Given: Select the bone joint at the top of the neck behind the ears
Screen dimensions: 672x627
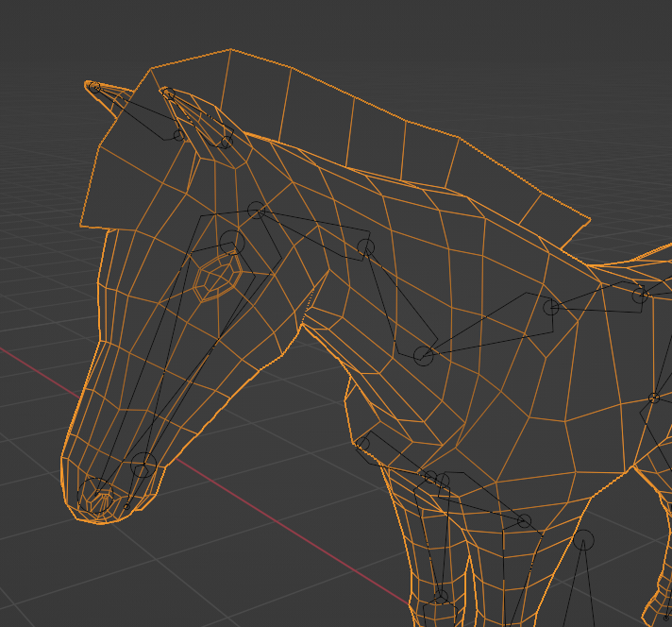Looking at the screenshot, I should (256, 210).
